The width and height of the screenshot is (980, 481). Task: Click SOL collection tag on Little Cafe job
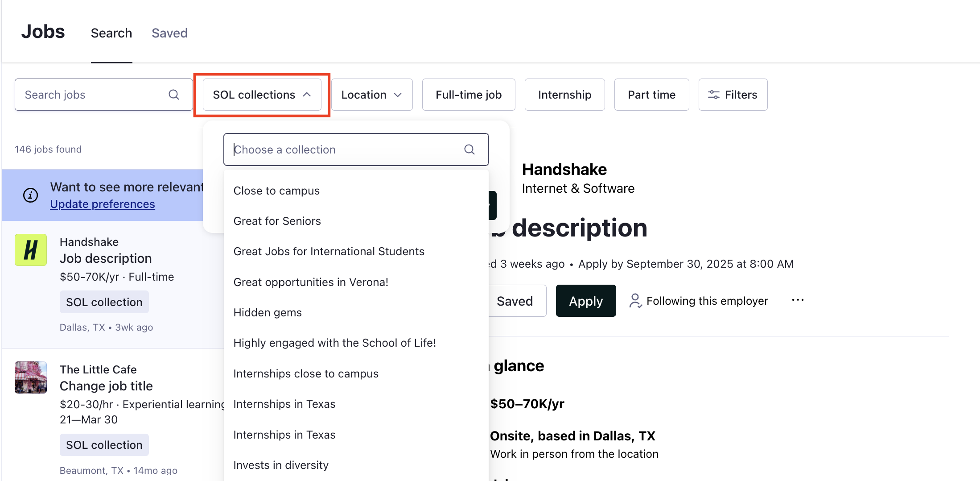104,445
